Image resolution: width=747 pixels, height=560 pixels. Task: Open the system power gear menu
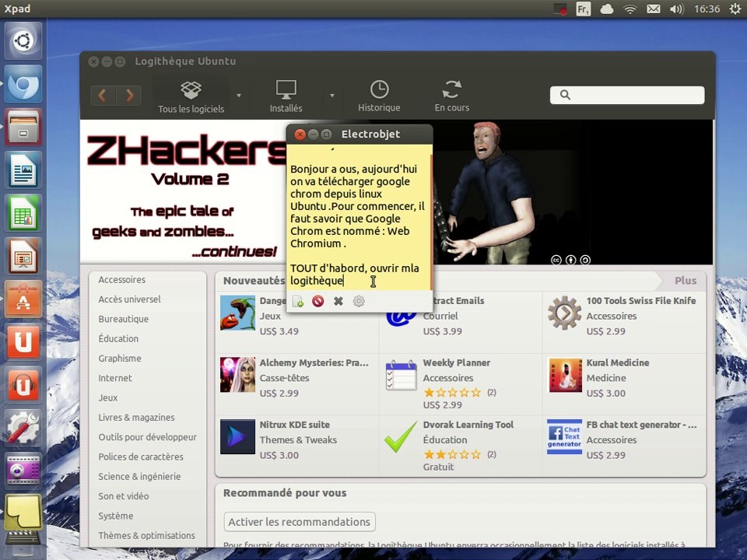[x=735, y=9]
